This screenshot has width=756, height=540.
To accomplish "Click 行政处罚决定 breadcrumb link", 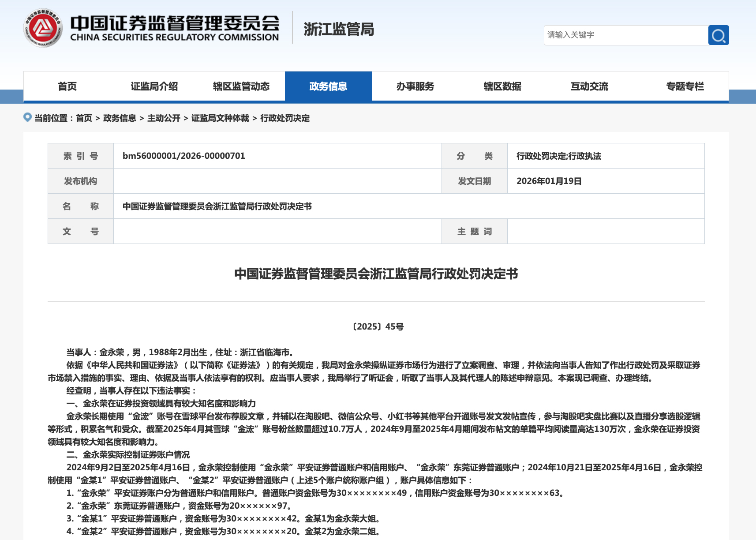I will pos(285,118).
